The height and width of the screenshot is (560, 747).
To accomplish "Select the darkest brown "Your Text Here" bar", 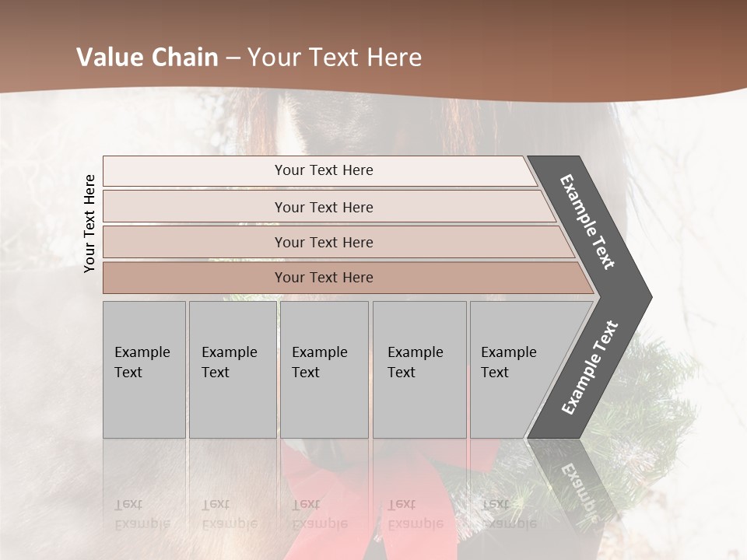I will [x=323, y=278].
